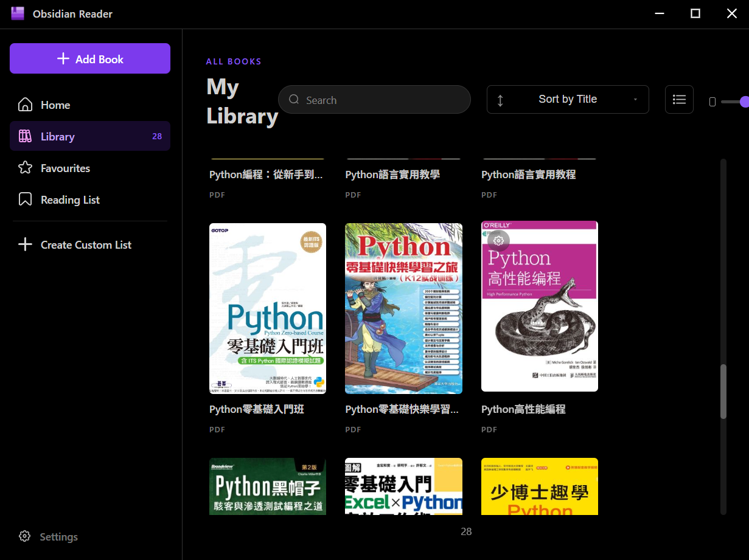The height and width of the screenshot is (560, 749).
Task: Expand the Sort by Title dropdown
Action: [x=568, y=99]
